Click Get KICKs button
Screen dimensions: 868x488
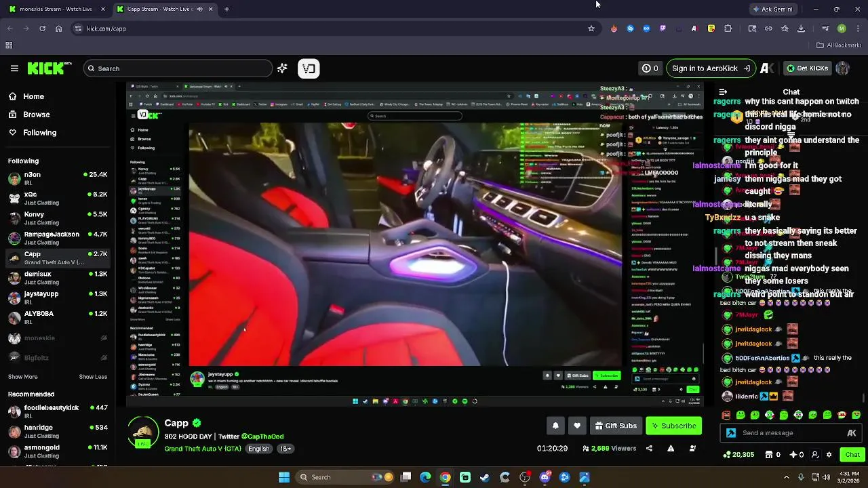coord(806,68)
